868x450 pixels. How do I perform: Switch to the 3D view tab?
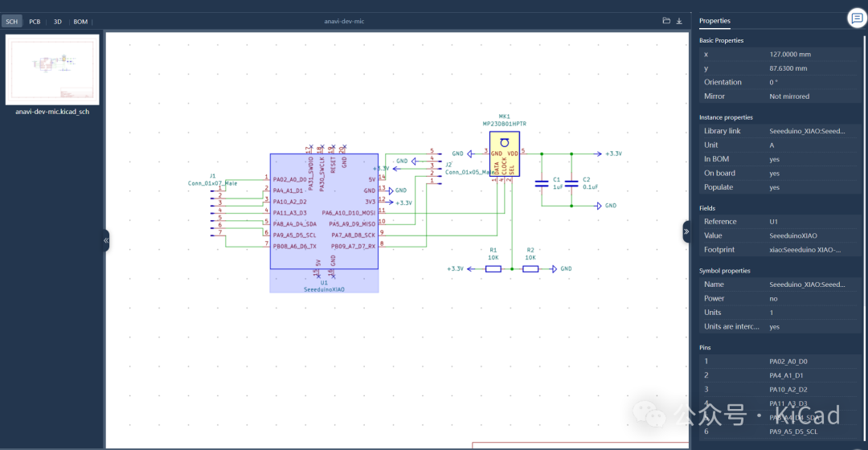click(58, 22)
